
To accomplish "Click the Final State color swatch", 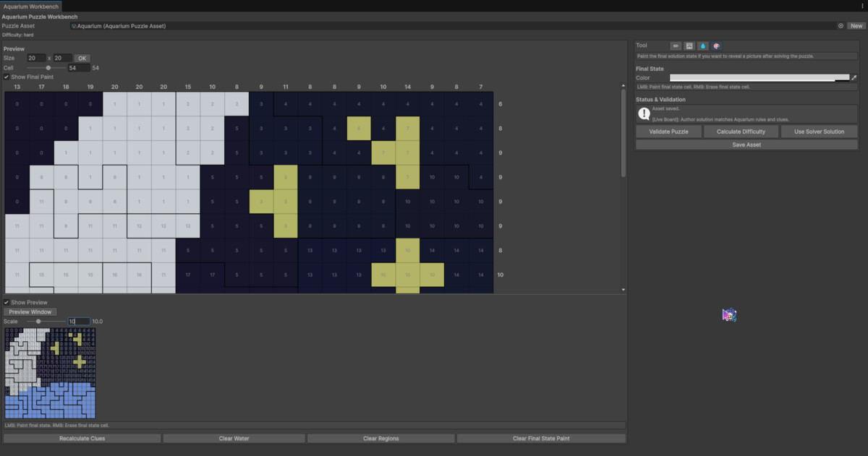I will click(x=759, y=77).
